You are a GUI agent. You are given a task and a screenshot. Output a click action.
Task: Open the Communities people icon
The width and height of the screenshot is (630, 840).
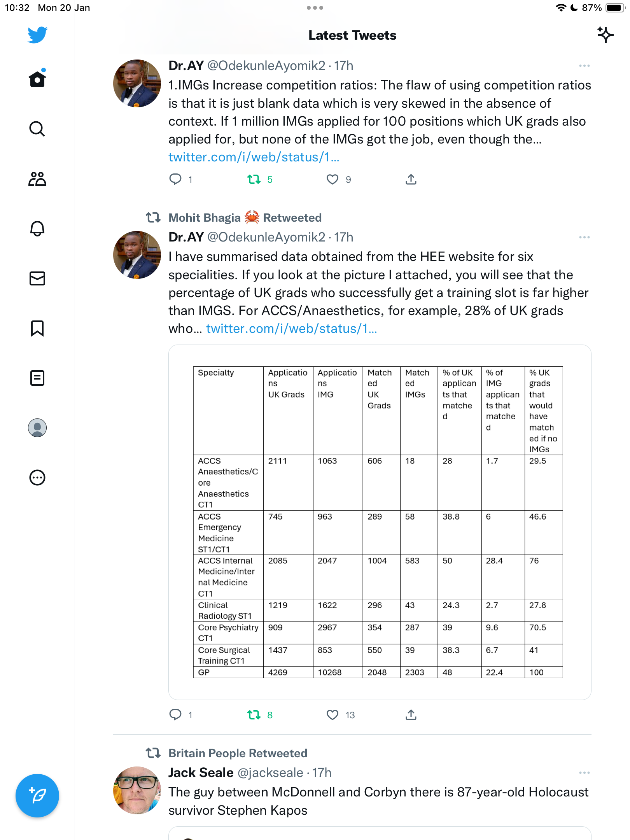click(37, 178)
